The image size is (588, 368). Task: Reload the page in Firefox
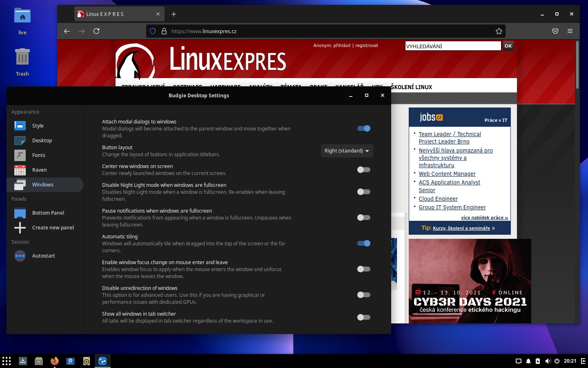pos(96,31)
